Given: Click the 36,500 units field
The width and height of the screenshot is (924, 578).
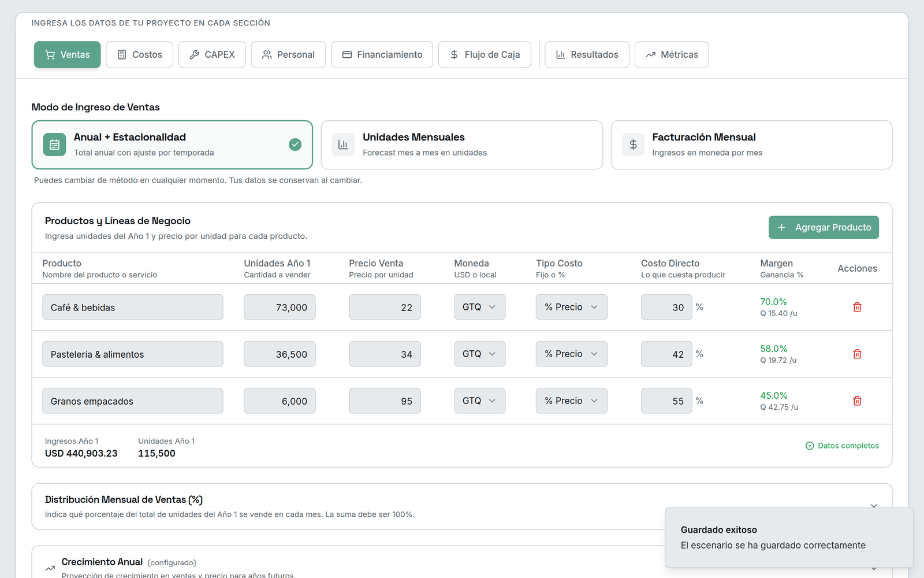Looking at the screenshot, I should point(280,354).
